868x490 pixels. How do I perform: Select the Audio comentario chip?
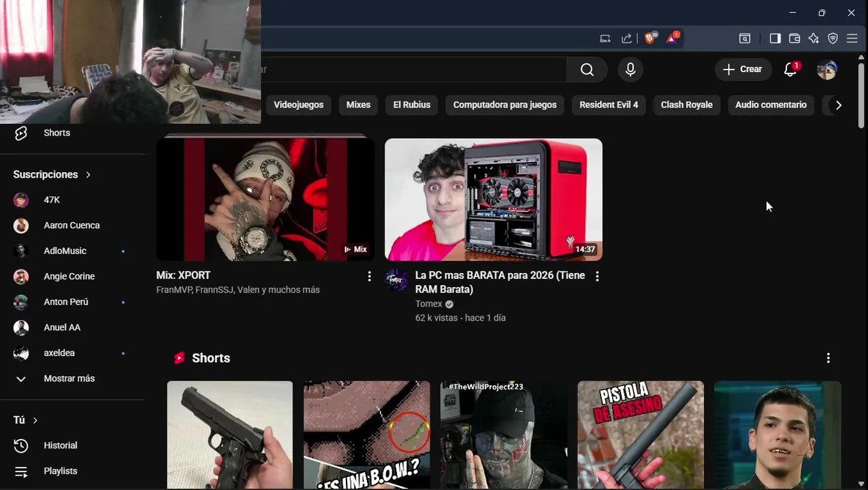tap(771, 105)
